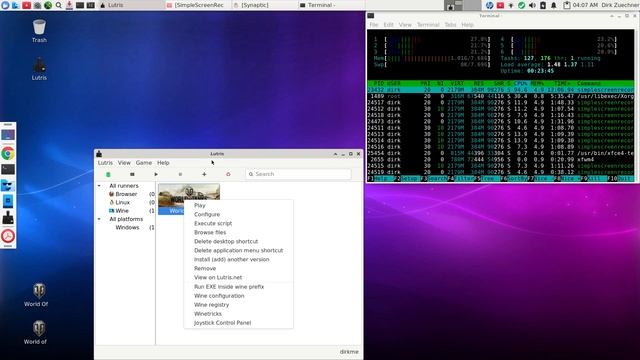The image size is (640, 360).
Task: Click F2 Setup in htop footer
Action: 407,179
